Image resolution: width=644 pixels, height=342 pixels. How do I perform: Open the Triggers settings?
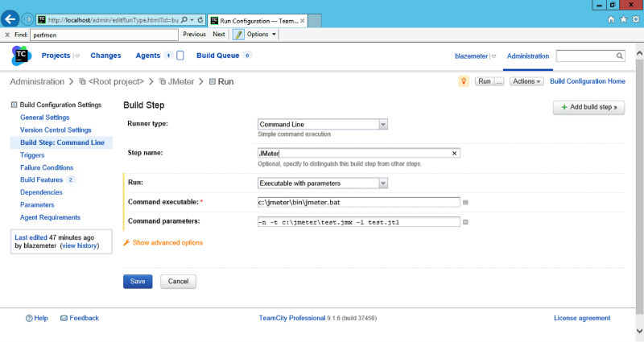tap(32, 155)
